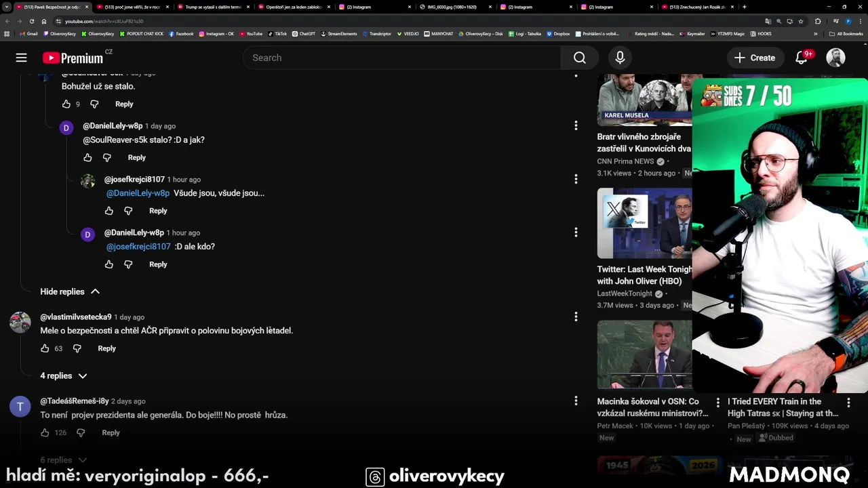The width and height of the screenshot is (868, 488).
Task: Like the comment "Bohužel už se stalo."
Action: [66, 104]
